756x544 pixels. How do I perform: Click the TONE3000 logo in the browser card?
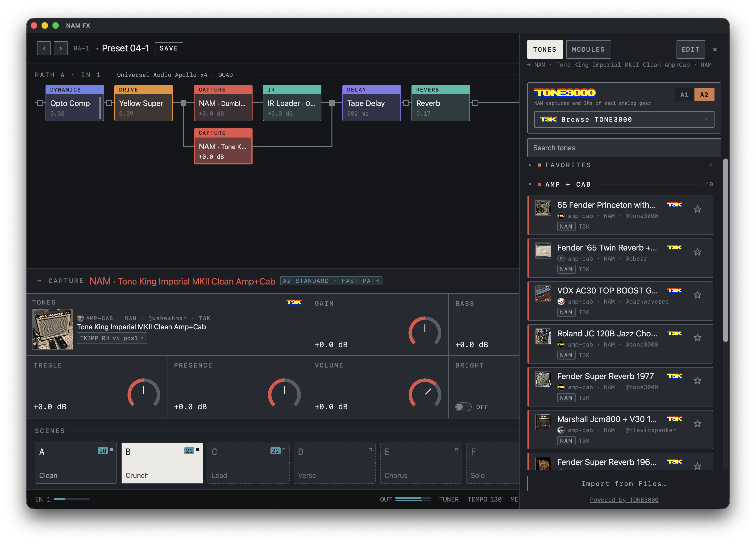point(565,93)
